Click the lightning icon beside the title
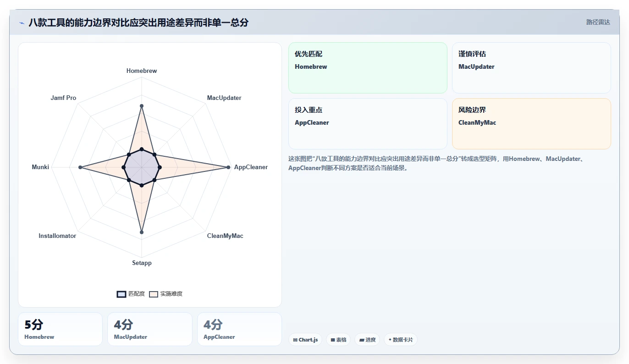 [x=22, y=22]
